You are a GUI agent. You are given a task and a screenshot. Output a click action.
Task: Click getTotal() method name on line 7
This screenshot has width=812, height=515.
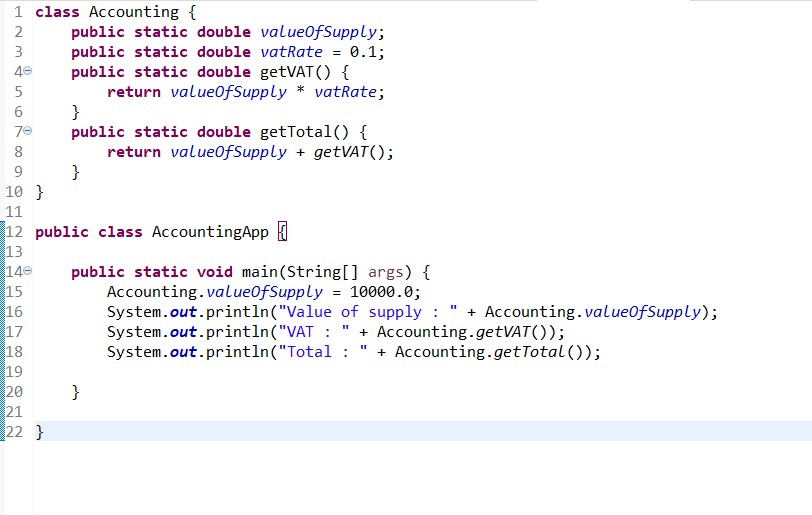click(x=304, y=132)
